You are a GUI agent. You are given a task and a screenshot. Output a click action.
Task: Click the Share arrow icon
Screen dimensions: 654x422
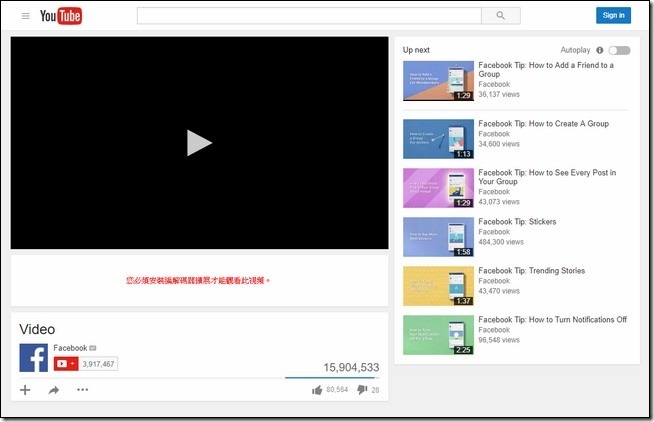(54, 390)
